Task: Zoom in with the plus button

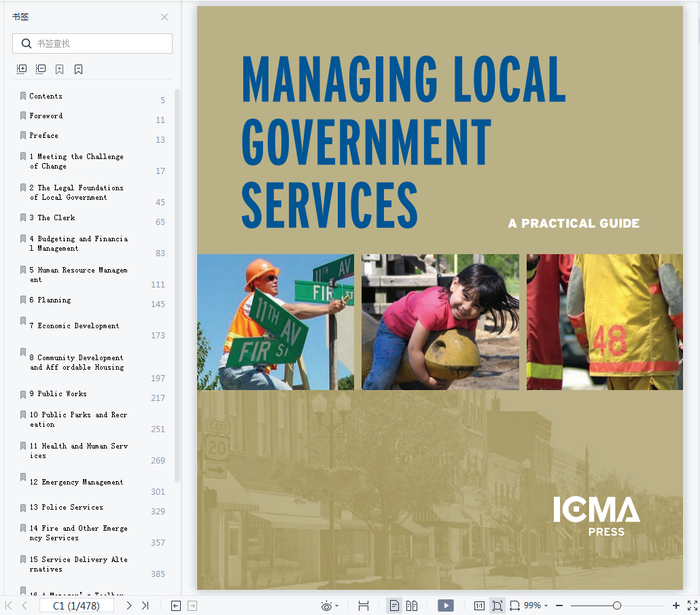Action: pyautogui.click(x=676, y=605)
